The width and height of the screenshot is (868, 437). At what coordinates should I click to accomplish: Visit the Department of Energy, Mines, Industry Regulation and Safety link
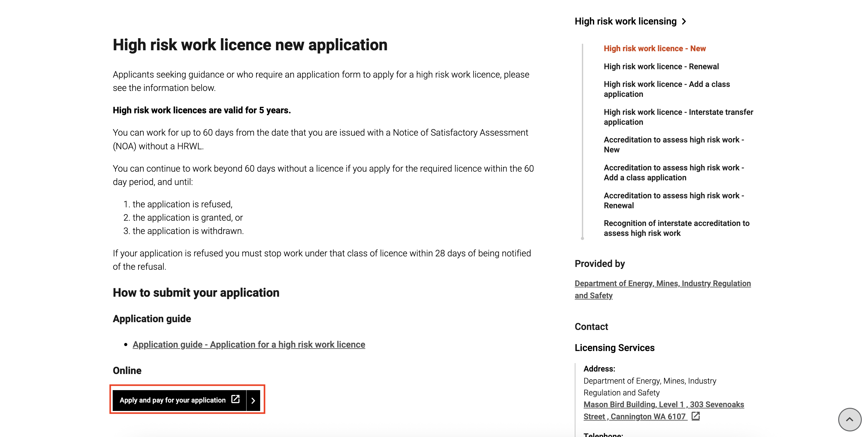[662, 289]
